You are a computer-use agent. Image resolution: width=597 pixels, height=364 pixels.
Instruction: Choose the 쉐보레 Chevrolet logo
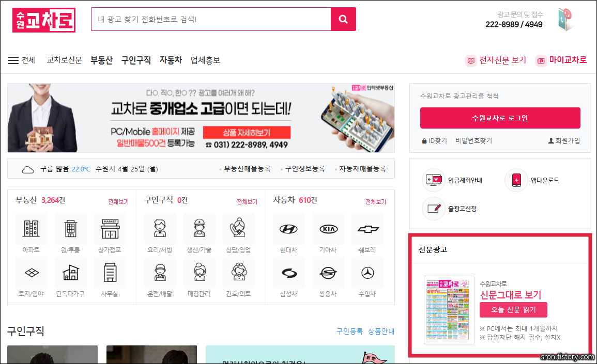coord(368,229)
